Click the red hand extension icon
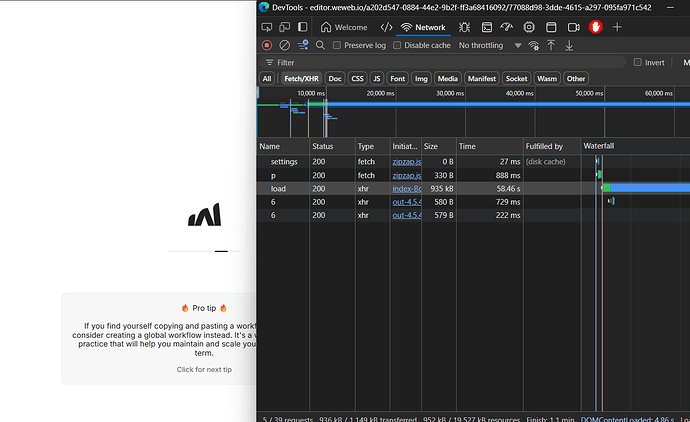 click(x=595, y=27)
